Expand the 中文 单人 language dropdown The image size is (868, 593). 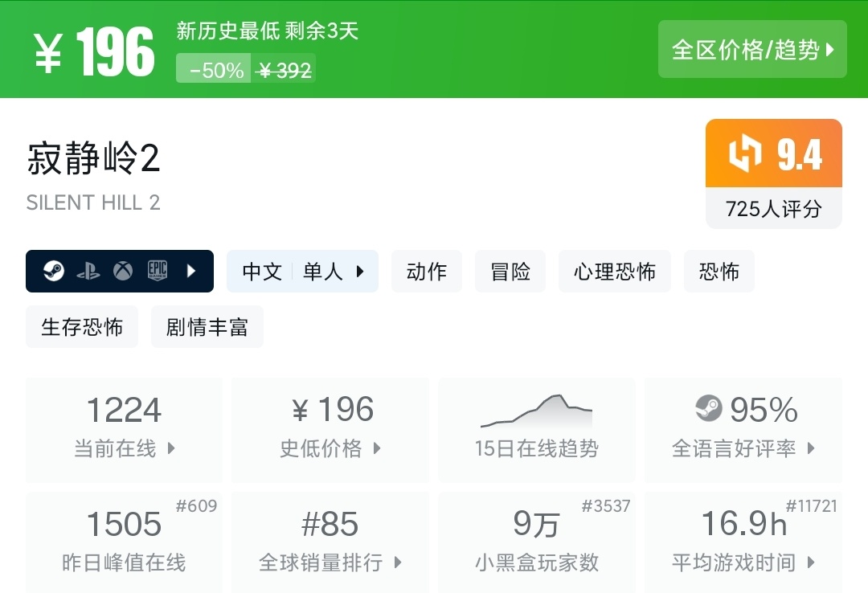(x=302, y=272)
